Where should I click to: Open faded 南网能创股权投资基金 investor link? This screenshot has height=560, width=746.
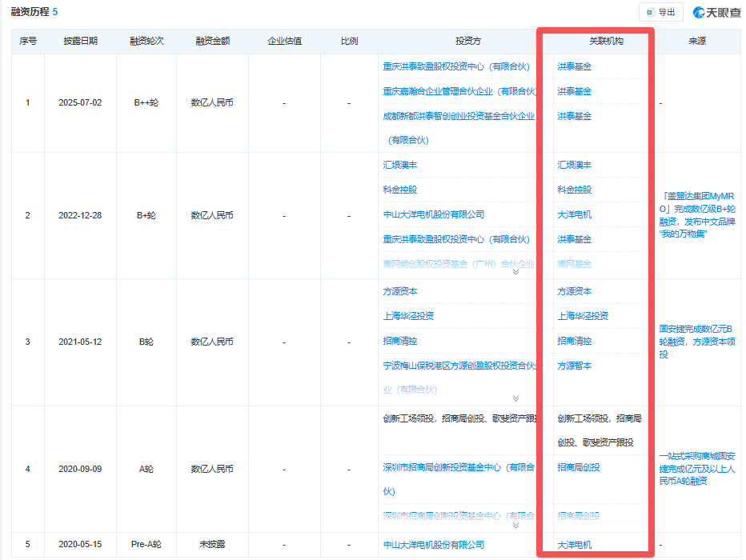point(459,264)
